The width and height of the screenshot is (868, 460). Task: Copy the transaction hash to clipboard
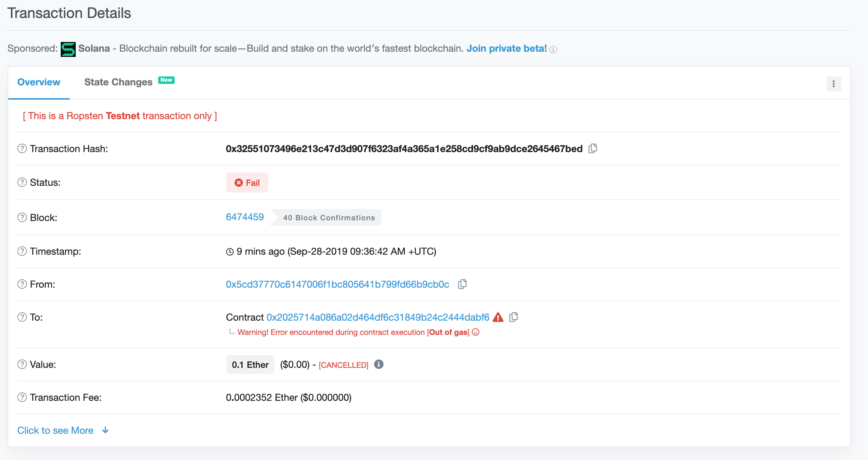tap(593, 148)
